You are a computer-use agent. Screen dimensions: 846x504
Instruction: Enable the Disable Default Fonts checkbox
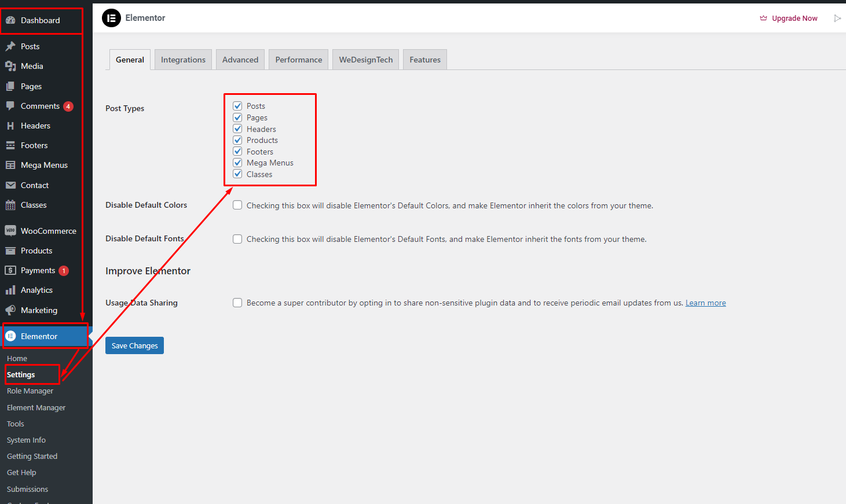237,239
